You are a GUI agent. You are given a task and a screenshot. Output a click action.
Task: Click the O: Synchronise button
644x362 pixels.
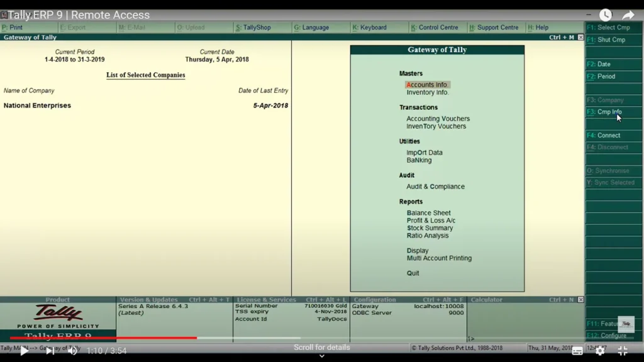coord(614,171)
